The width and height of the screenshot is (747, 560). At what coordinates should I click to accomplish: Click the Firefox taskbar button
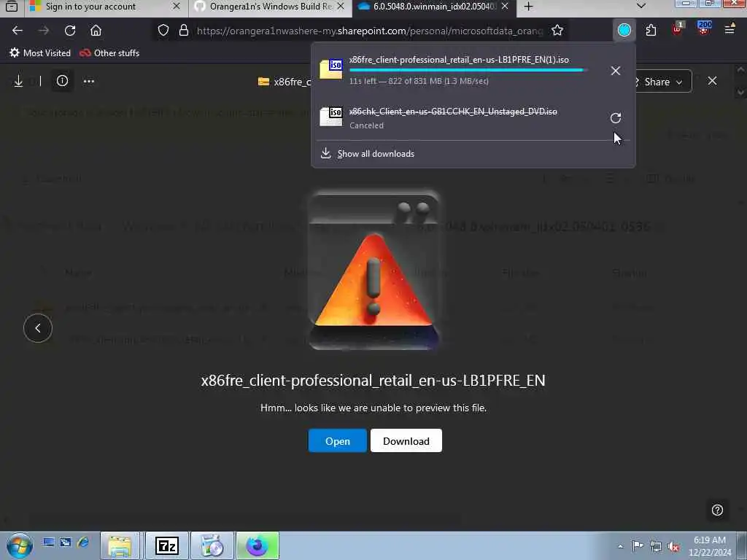[258, 545]
